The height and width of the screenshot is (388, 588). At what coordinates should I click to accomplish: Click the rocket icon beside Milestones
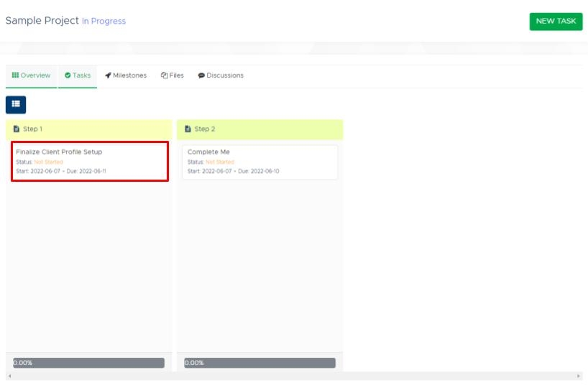point(108,75)
